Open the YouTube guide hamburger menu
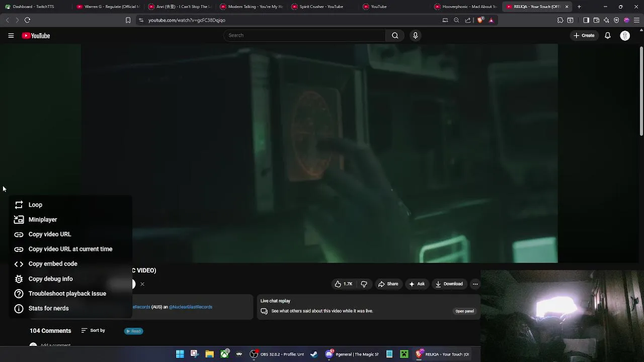This screenshot has width=644, height=362. coord(11,36)
